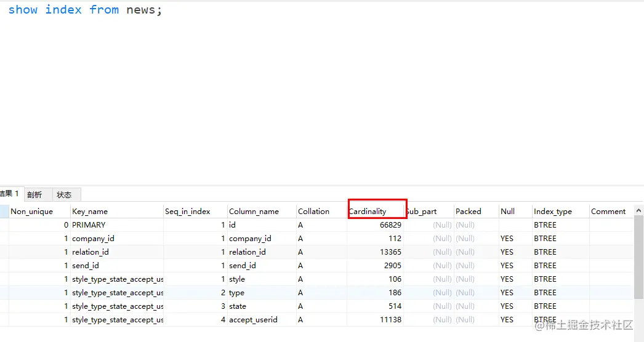Select the PRIMARY key name cell
644x342 pixels.
point(116,225)
